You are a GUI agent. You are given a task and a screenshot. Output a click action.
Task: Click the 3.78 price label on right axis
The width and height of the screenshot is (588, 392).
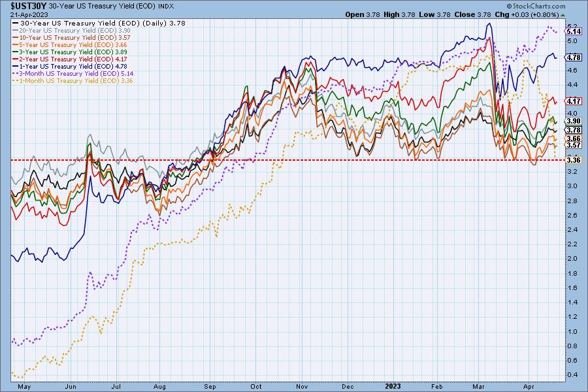(574, 130)
